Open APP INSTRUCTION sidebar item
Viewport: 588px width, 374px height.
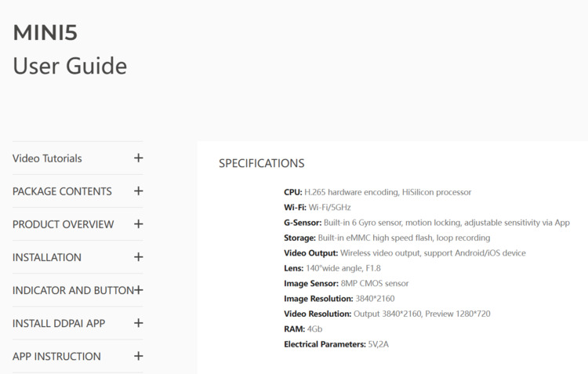(x=56, y=357)
